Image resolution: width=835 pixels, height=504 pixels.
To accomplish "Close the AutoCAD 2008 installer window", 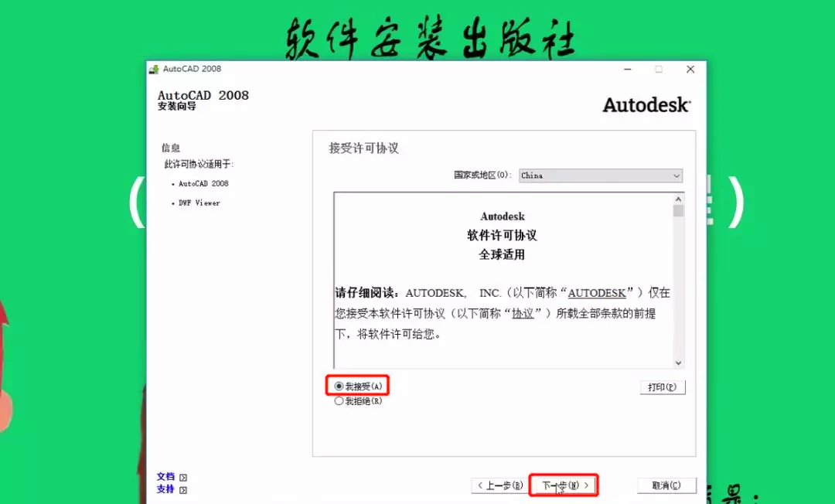I will click(690, 70).
